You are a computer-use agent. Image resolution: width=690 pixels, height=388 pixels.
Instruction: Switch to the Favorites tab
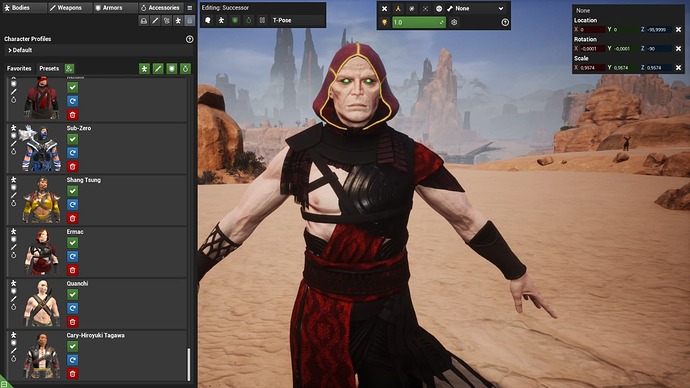[19, 68]
